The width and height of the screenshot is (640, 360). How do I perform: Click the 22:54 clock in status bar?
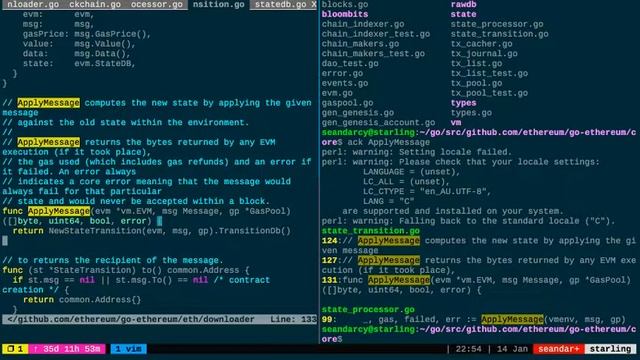468,349
